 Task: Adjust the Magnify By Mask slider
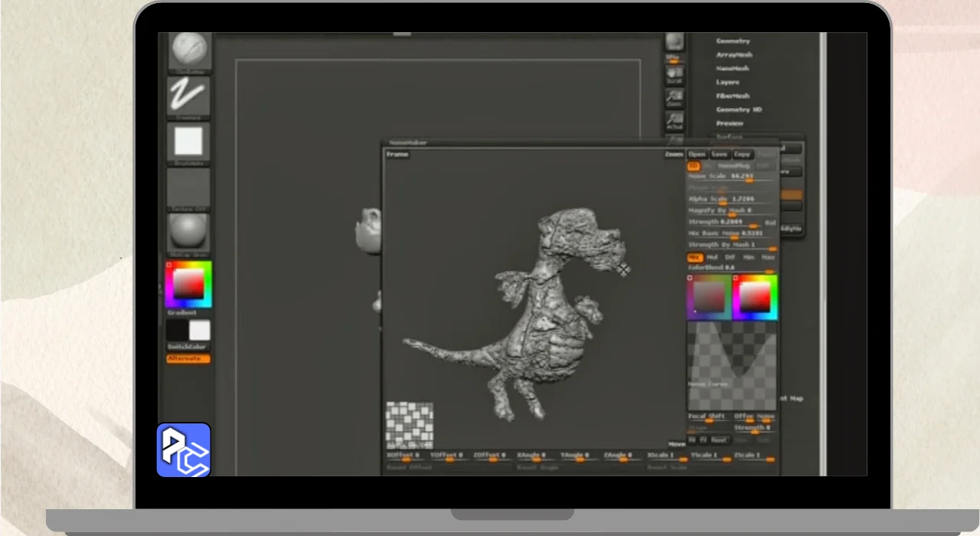pos(732,211)
